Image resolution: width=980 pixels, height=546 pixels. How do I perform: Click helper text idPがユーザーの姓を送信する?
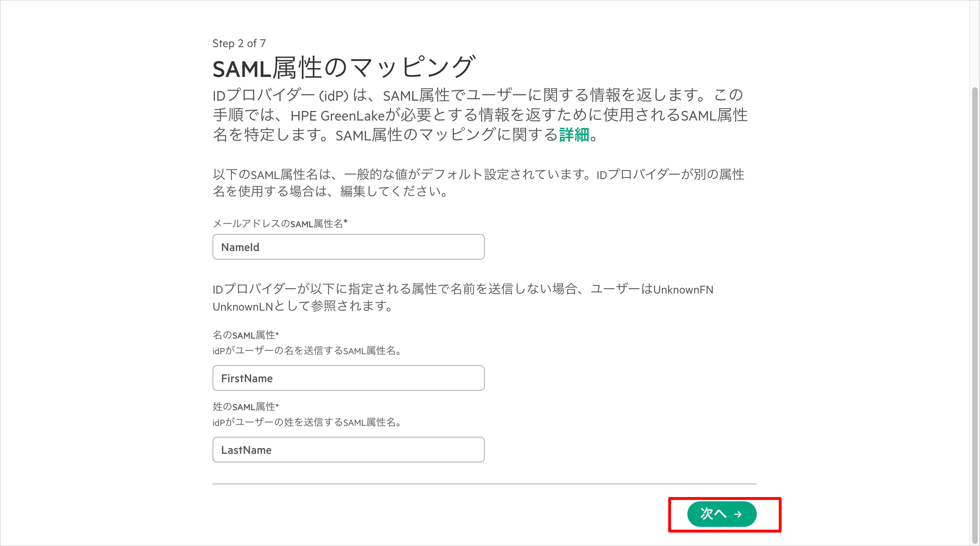308,422
